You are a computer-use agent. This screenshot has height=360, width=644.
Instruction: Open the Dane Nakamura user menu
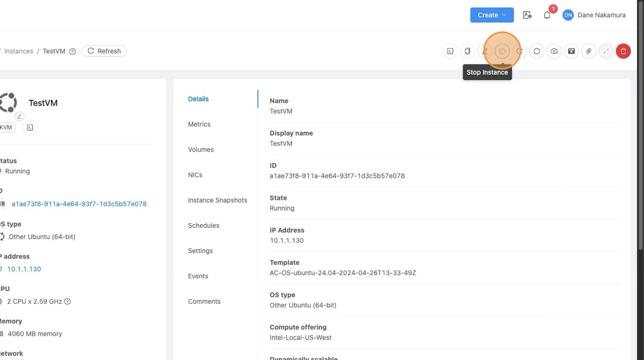tap(594, 15)
